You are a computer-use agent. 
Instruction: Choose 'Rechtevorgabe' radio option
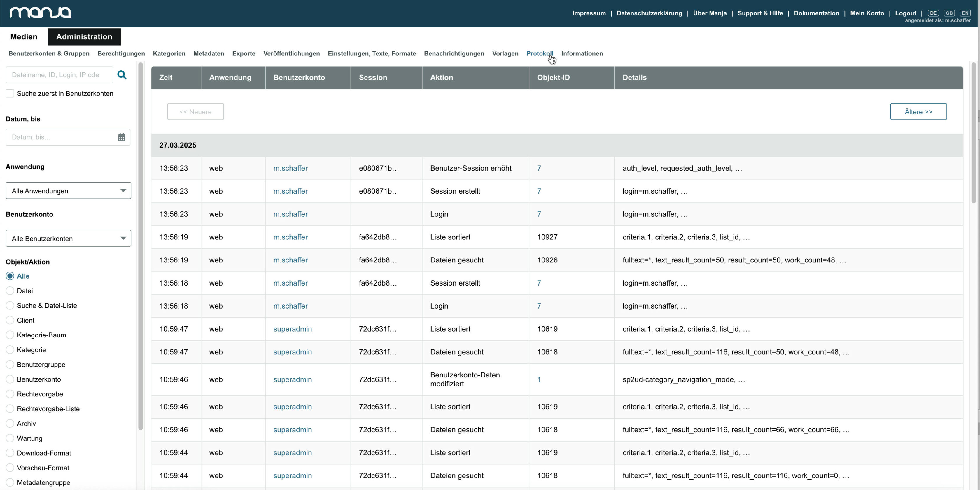click(10, 394)
